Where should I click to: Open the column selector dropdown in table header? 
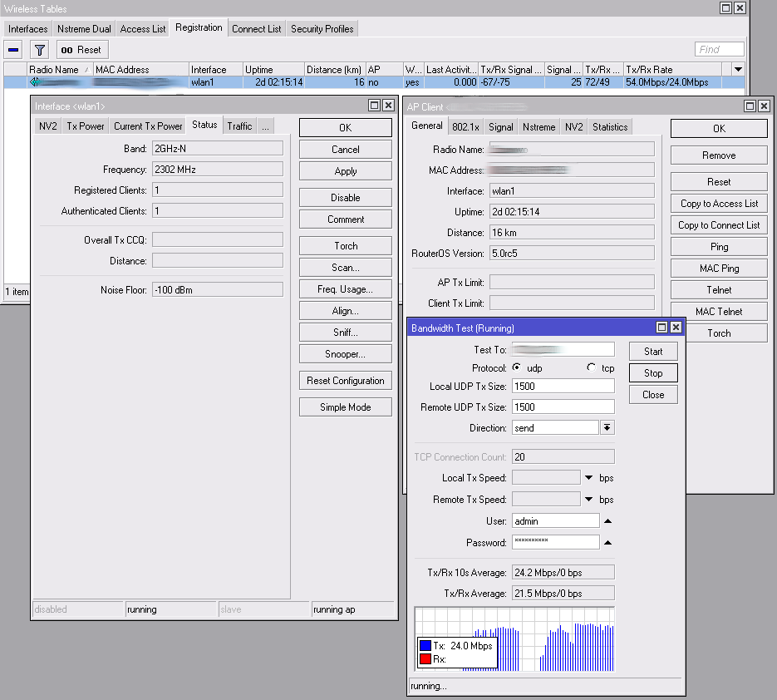pyautogui.click(x=737, y=70)
